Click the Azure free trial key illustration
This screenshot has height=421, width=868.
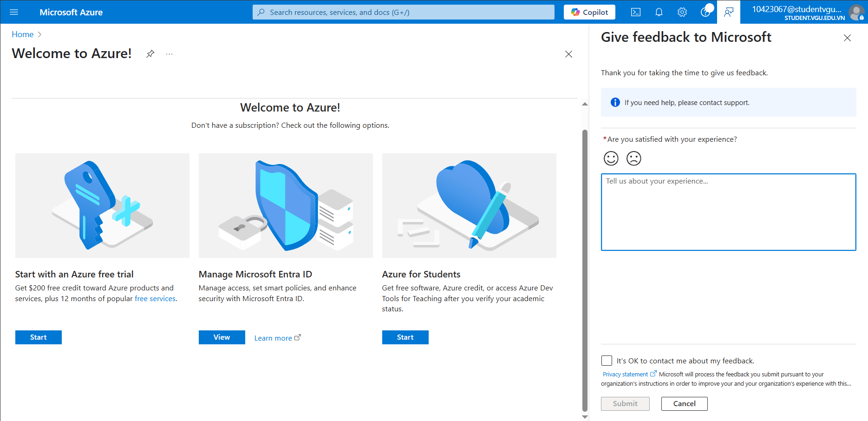click(102, 205)
